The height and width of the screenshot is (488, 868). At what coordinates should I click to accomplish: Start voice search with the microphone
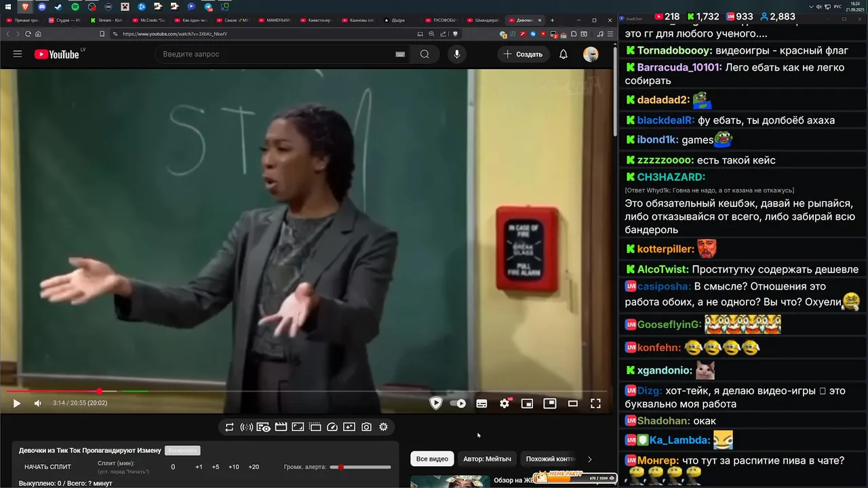point(457,54)
